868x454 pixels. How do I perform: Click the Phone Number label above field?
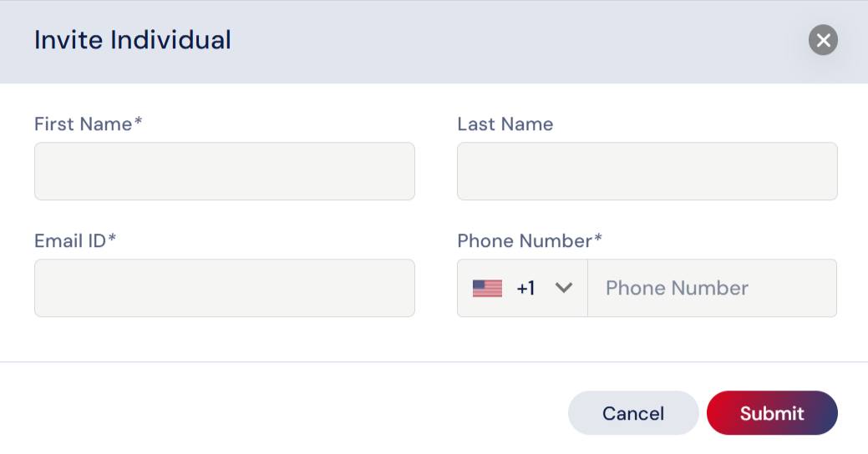[525, 240]
